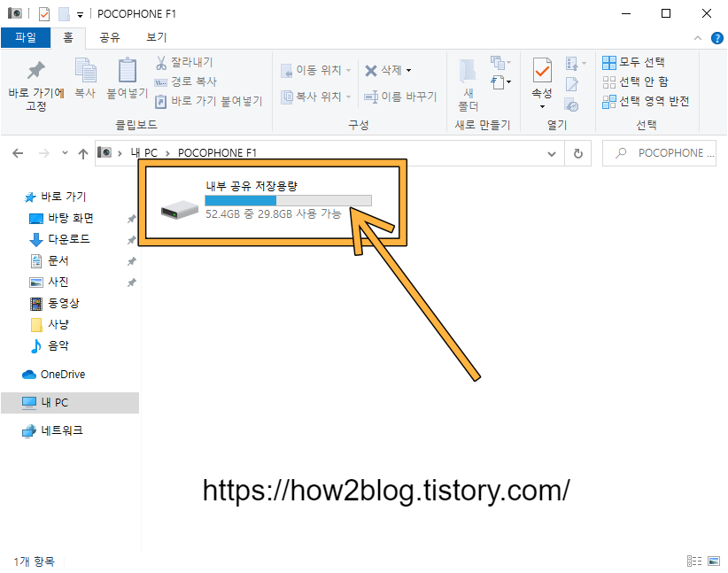The image size is (728, 573).
Task: Click the 1개 항목 status bar text
Action: pyautogui.click(x=34, y=561)
